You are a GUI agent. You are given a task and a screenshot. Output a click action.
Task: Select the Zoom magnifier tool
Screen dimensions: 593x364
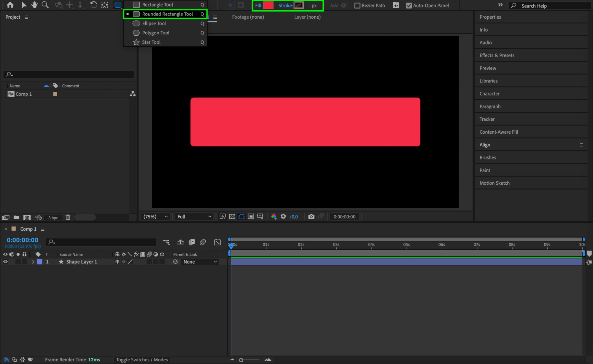pyautogui.click(x=45, y=5)
